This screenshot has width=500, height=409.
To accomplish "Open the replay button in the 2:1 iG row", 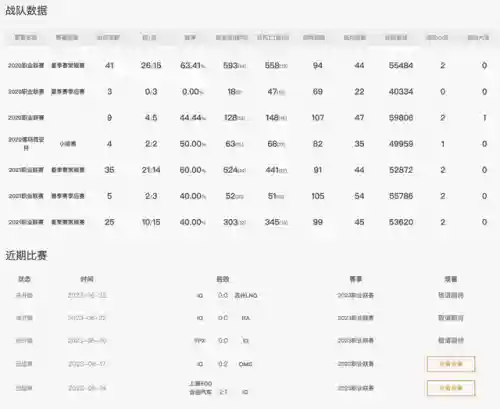I will pos(451,388).
